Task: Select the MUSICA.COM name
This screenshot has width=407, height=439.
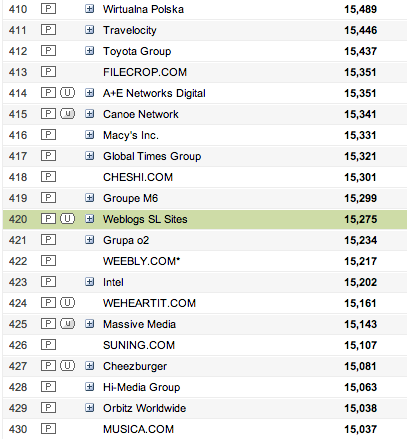Action: point(138,429)
